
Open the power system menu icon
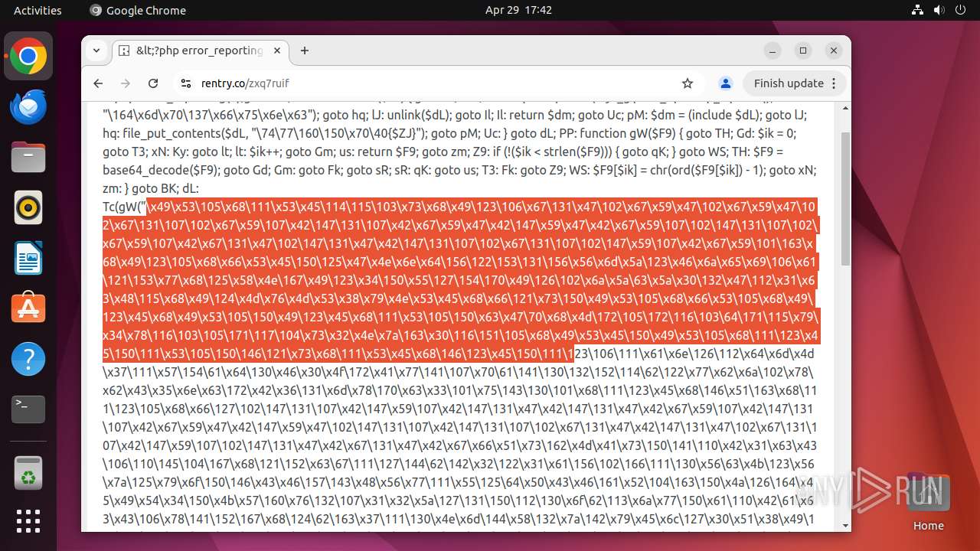(959, 10)
